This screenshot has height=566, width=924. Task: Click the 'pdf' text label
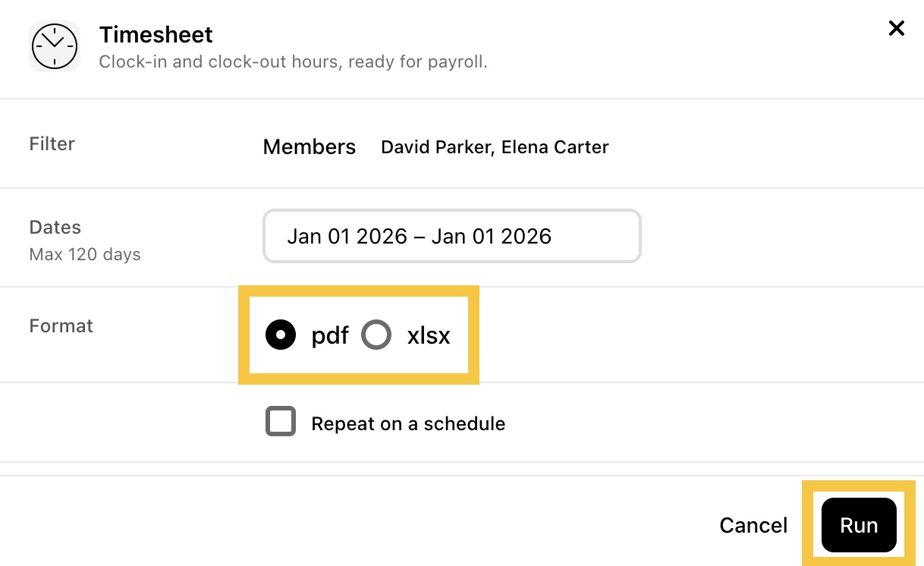330,335
